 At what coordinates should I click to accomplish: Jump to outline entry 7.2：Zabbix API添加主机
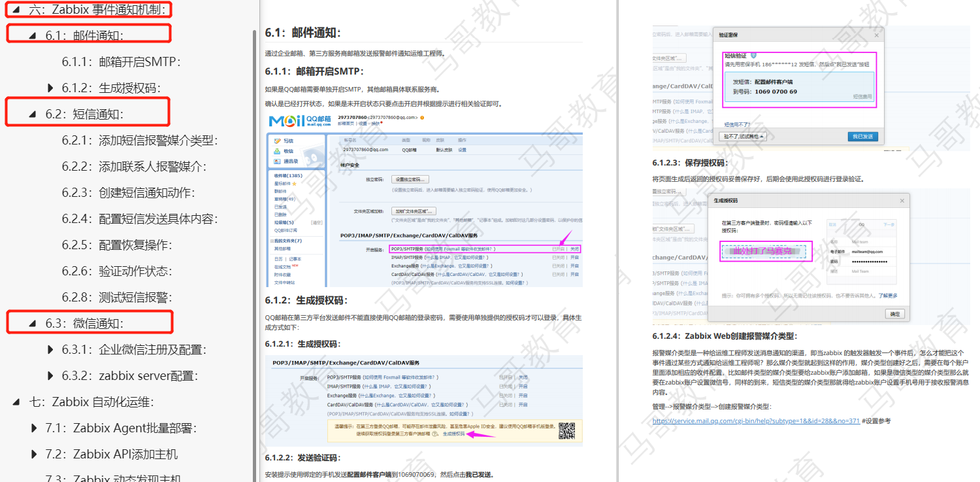[112, 454]
